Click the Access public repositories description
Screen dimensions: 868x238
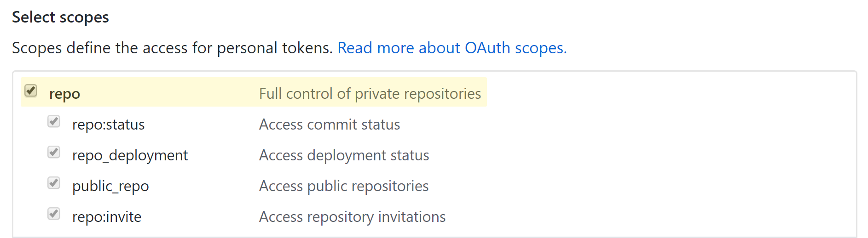344,186
